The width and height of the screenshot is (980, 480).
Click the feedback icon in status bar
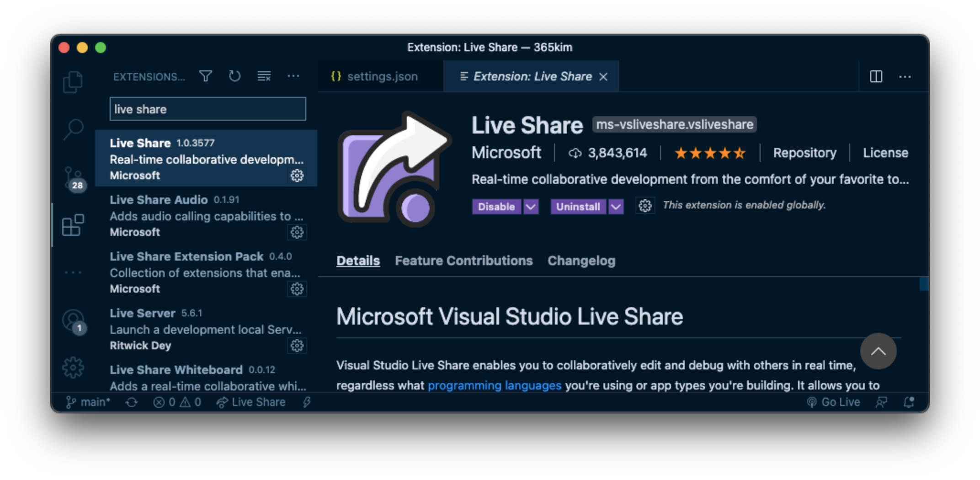(x=881, y=402)
